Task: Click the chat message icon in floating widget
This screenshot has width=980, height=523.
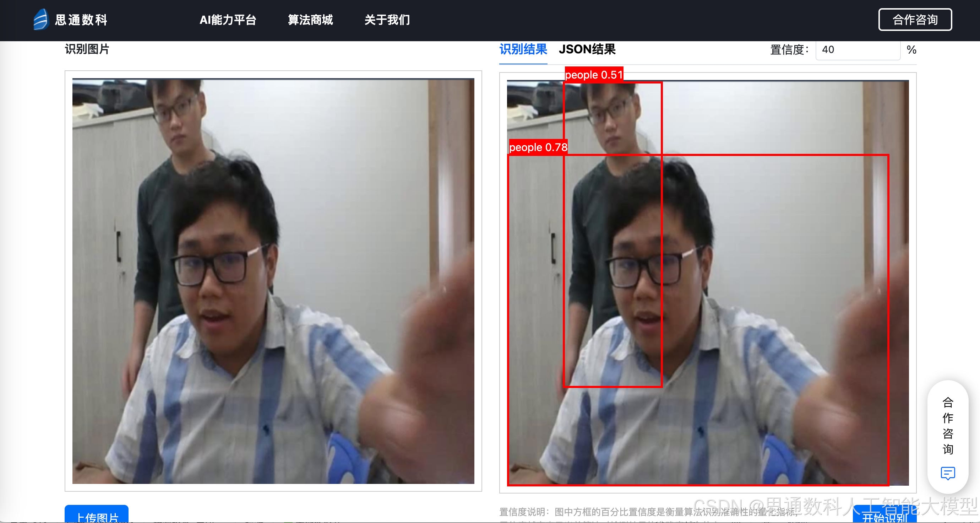Action: pyautogui.click(x=947, y=473)
